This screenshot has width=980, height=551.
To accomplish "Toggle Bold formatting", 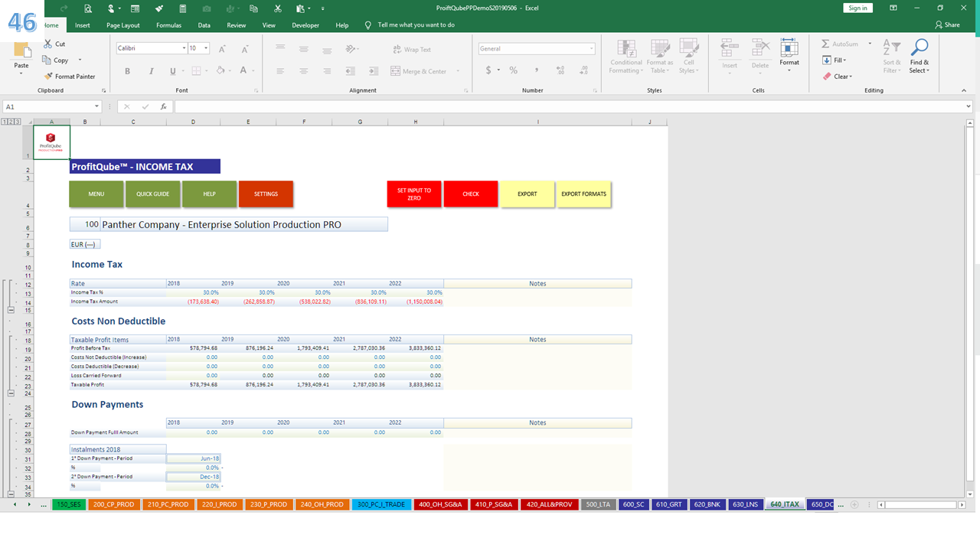I will click(127, 71).
